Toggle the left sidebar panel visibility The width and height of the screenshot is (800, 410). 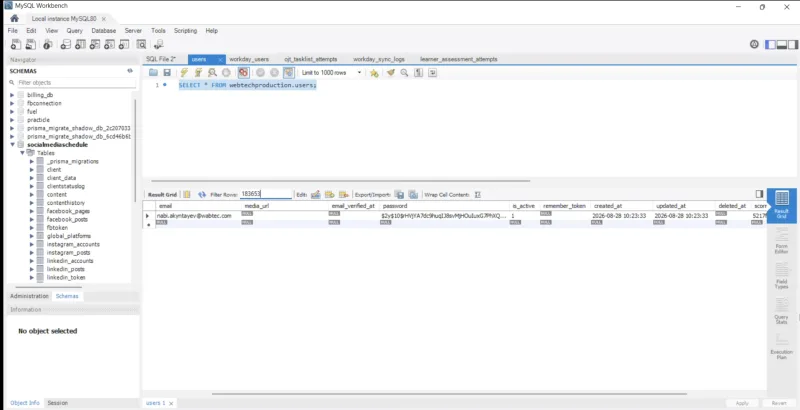point(770,45)
